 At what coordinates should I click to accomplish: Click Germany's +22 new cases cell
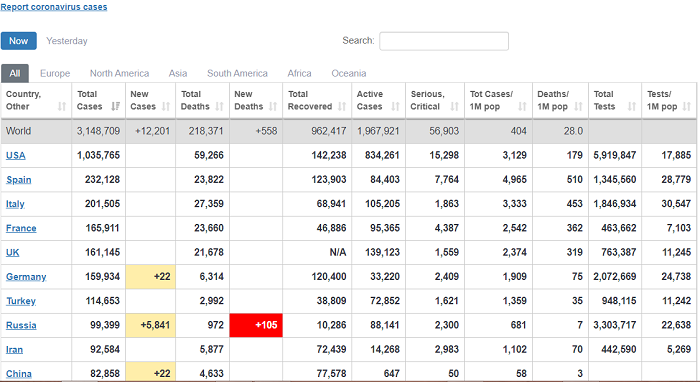pos(150,277)
